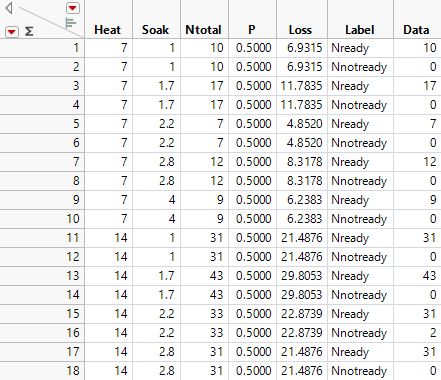Screen dimensions: 441x380
Task: Click Loss value 6.2383 in row 9
Action: point(305,200)
